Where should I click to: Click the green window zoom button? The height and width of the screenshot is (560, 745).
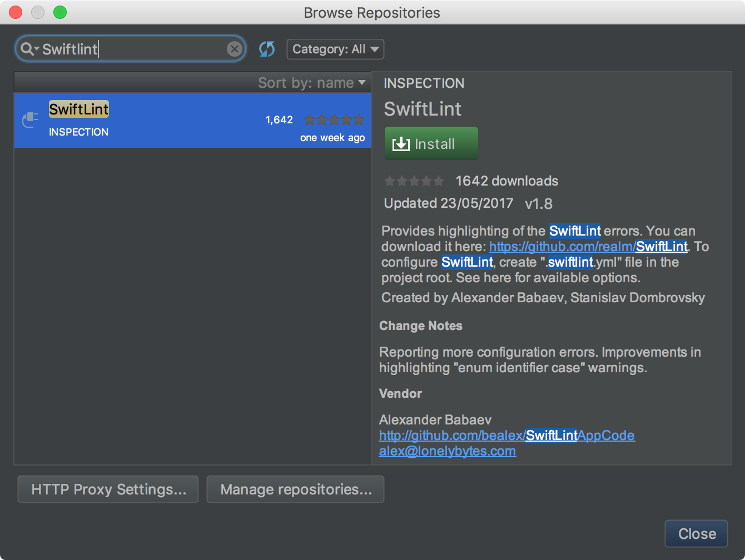tap(60, 12)
